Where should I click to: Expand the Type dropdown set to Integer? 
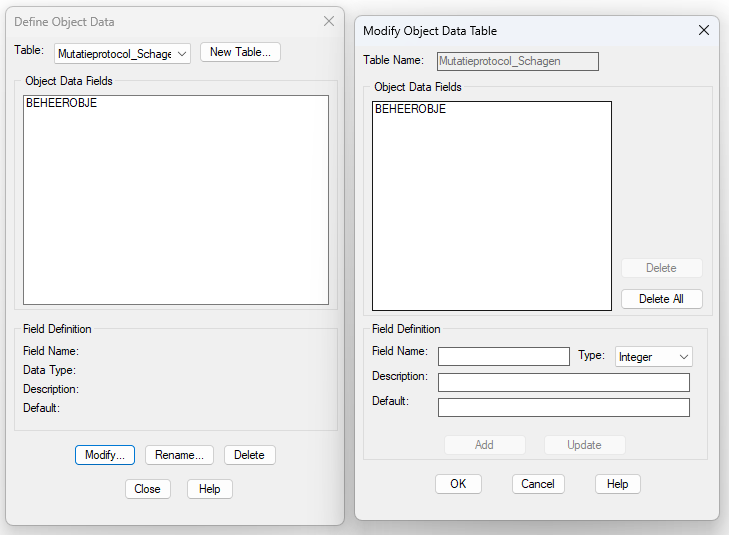coord(653,357)
